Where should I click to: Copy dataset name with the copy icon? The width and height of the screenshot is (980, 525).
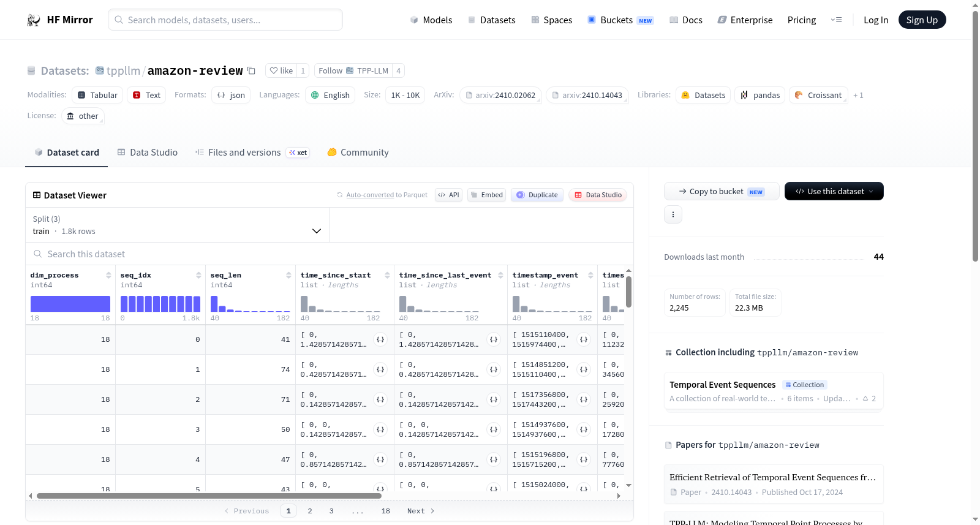[251, 70]
